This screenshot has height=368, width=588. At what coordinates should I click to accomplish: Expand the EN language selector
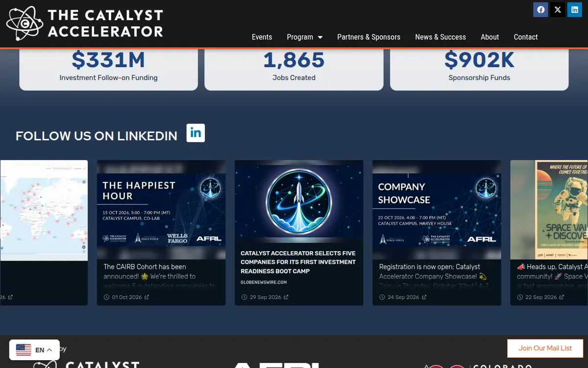pyautogui.click(x=34, y=350)
